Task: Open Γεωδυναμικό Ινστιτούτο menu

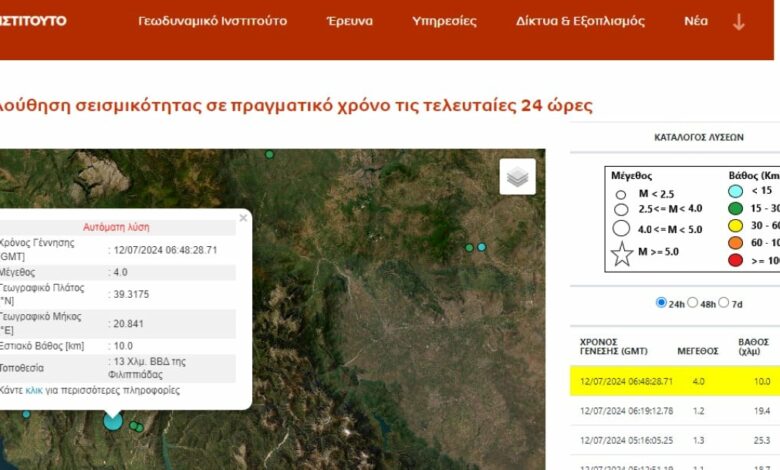Action: pos(212,21)
